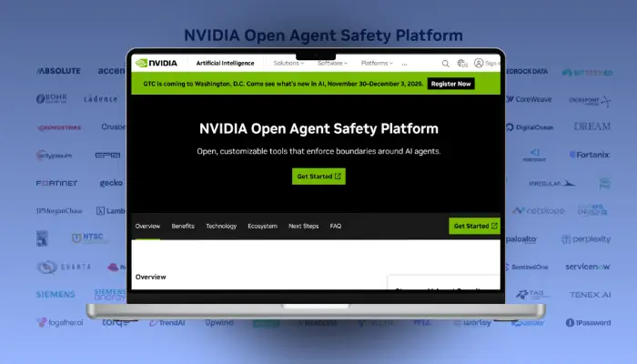
Task: Click the user account sign-in icon
Action: [479, 63]
